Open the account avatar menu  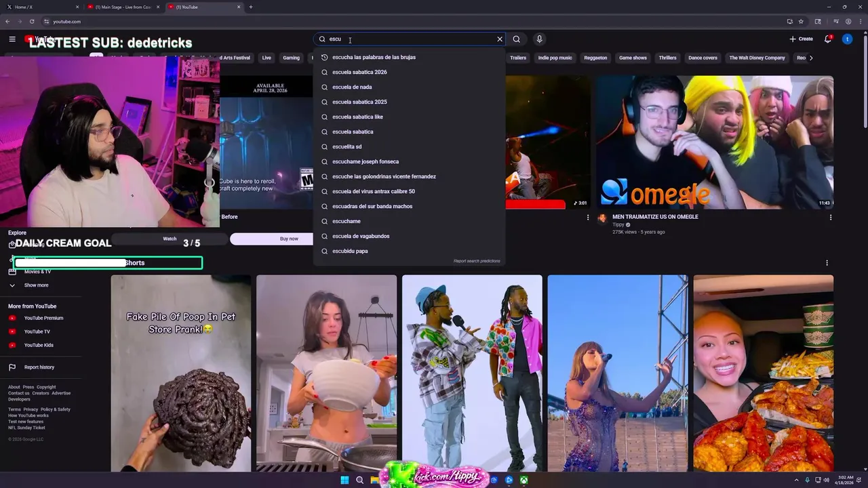(x=847, y=39)
